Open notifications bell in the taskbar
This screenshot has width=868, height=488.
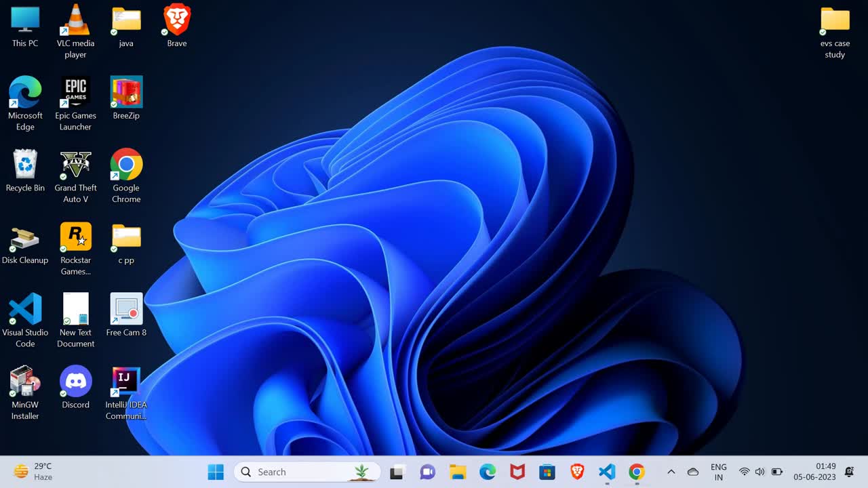tap(849, 472)
